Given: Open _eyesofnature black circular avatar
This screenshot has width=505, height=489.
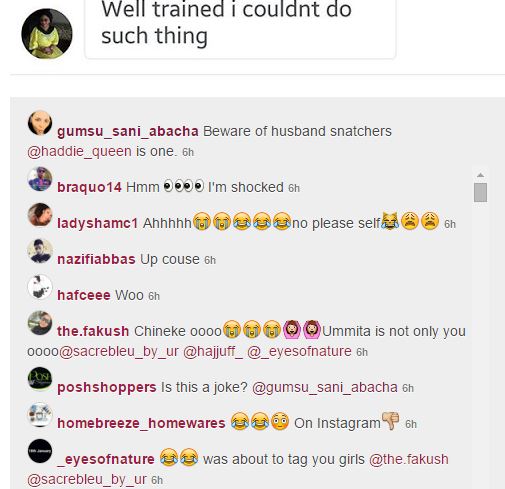Looking at the screenshot, I should click(x=40, y=451).
